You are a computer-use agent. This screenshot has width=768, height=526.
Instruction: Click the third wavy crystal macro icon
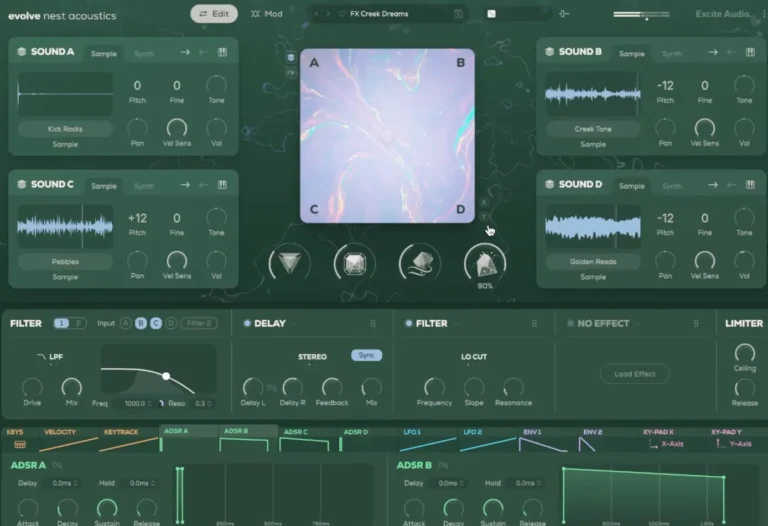[420, 263]
